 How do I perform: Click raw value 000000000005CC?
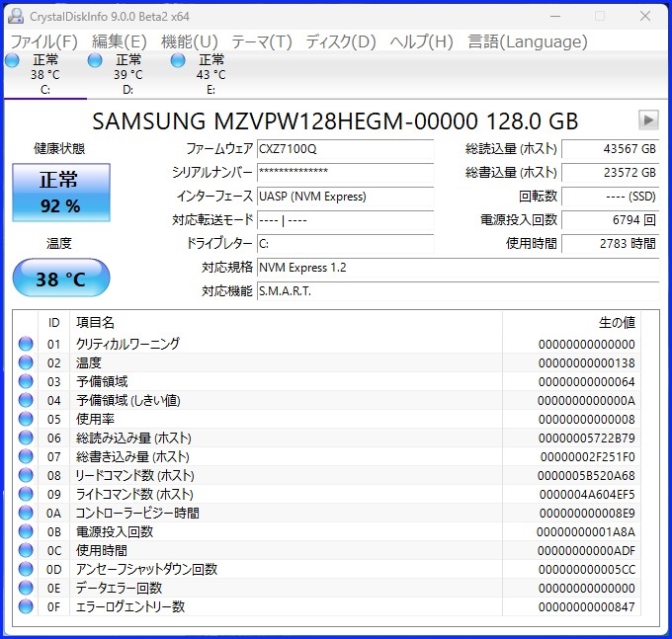pos(587,570)
